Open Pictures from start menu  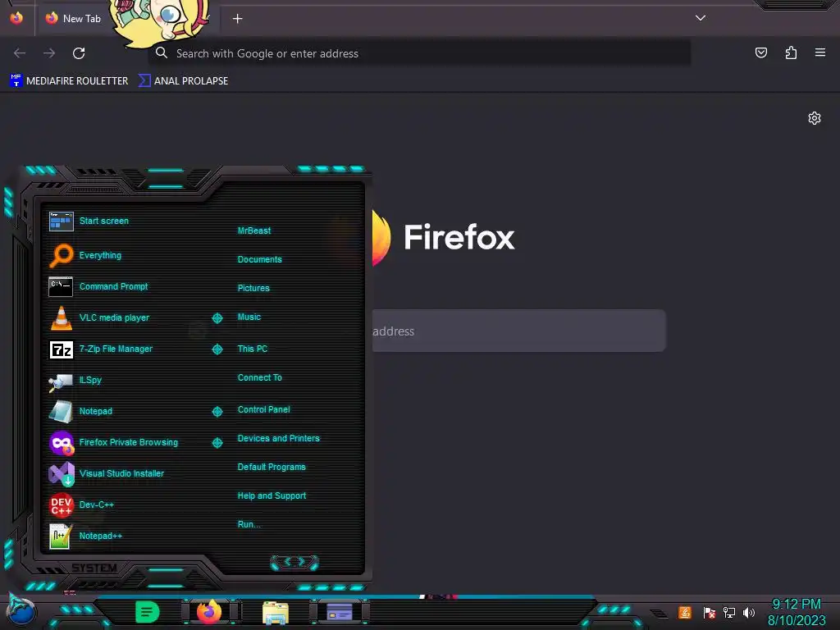[x=253, y=288]
